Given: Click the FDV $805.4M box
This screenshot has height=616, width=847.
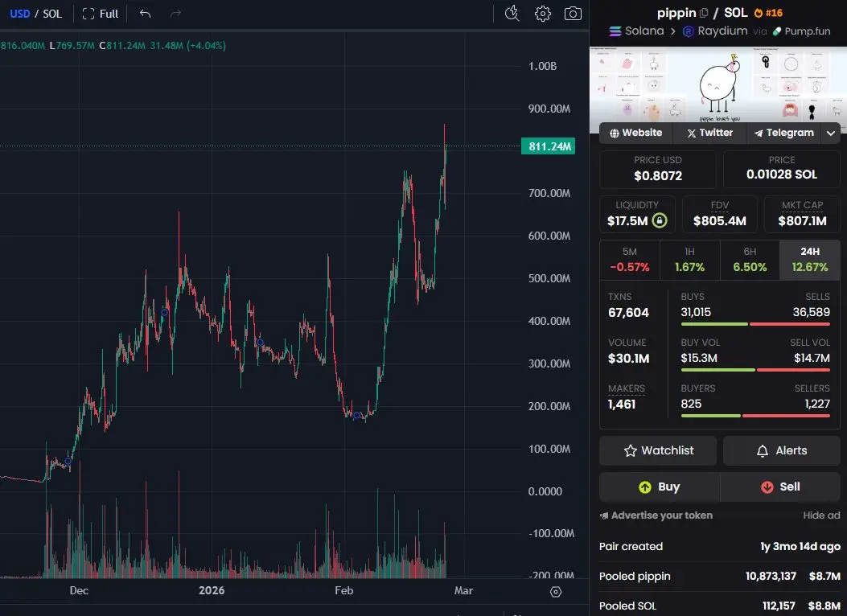Looking at the screenshot, I should pyautogui.click(x=720, y=215).
